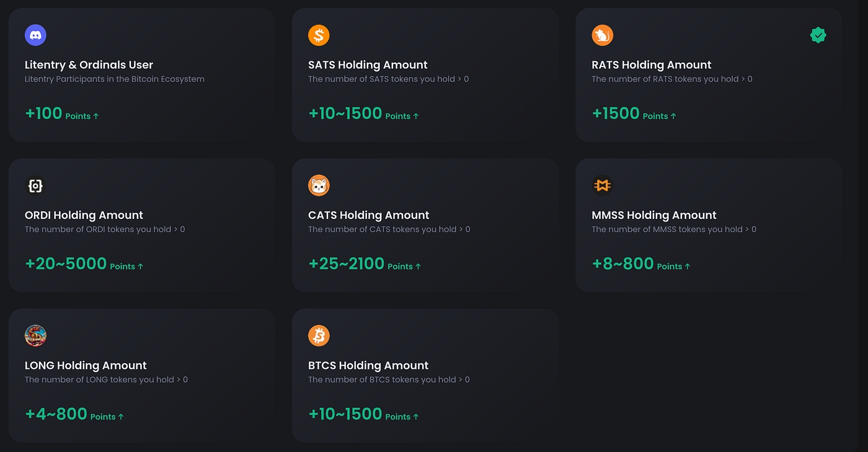Click the RATS rat token icon
868x452 pixels.
(x=602, y=35)
